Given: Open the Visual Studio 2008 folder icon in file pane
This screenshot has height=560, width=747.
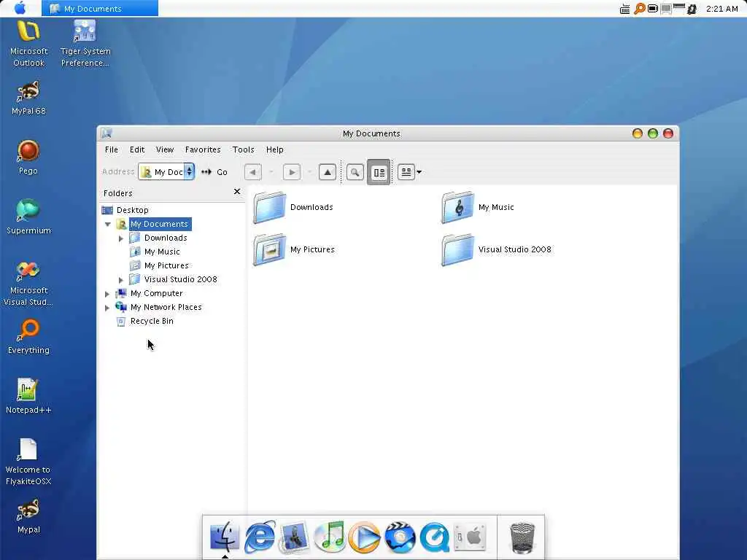Looking at the screenshot, I should click(x=458, y=249).
